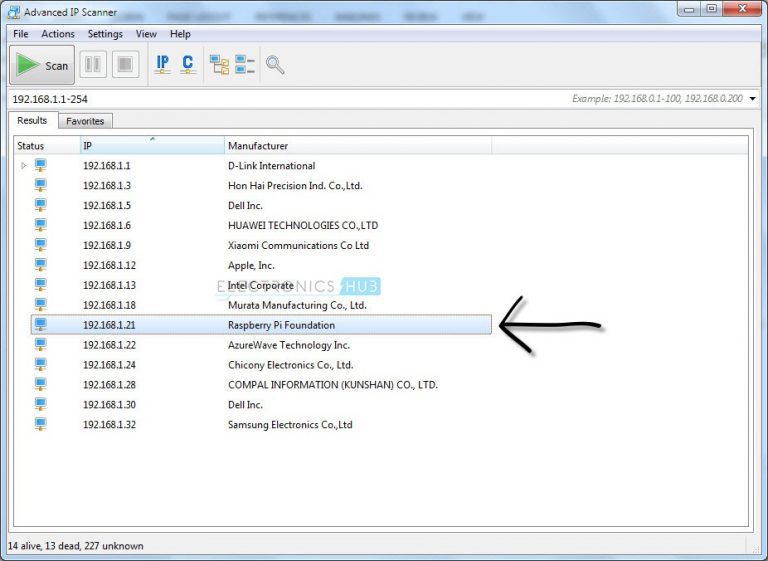Click the computer icon for 192.168.1.21
The image size is (768, 561).
[x=41, y=325]
